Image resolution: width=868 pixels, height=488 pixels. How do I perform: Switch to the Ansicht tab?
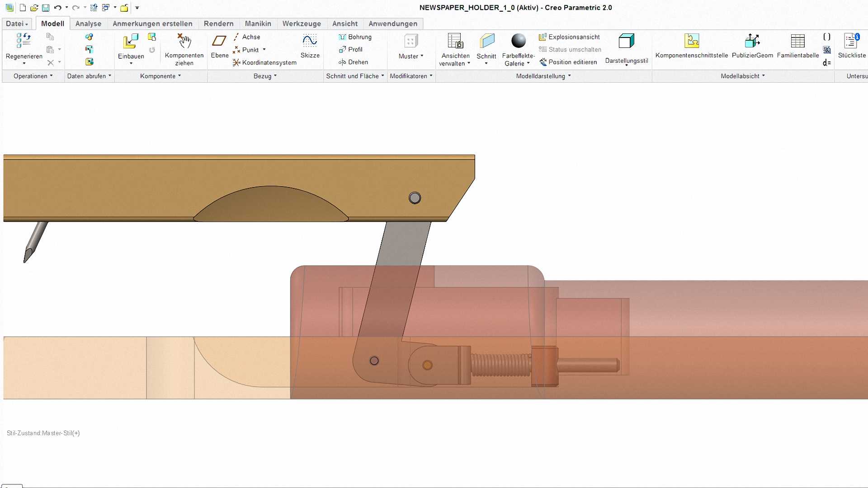point(345,23)
